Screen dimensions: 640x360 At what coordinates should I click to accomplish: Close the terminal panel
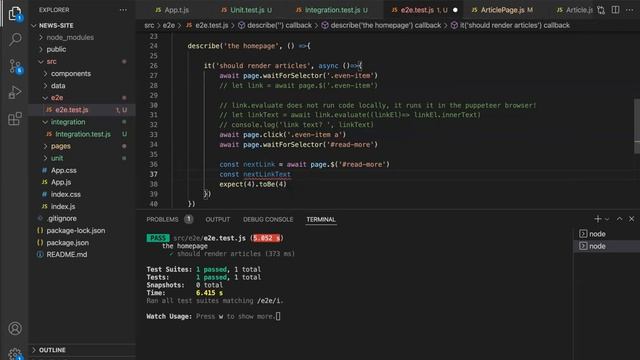(631, 219)
